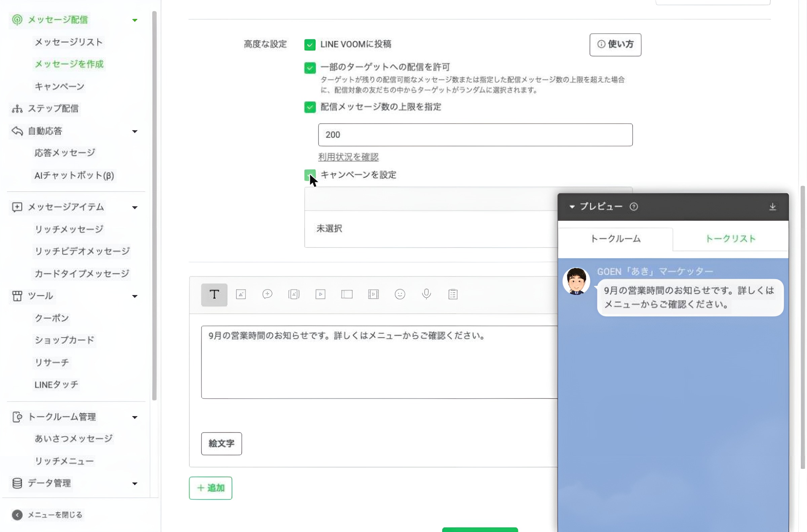Open リッチメニュー in the sidebar
The height and width of the screenshot is (532, 807).
[x=64, y=461]
